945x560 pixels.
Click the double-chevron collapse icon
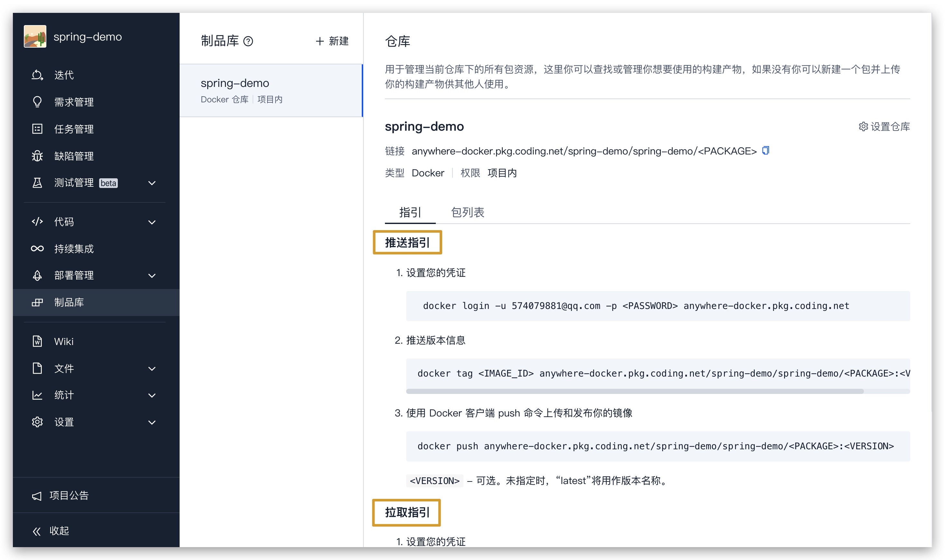click(37, 531)
